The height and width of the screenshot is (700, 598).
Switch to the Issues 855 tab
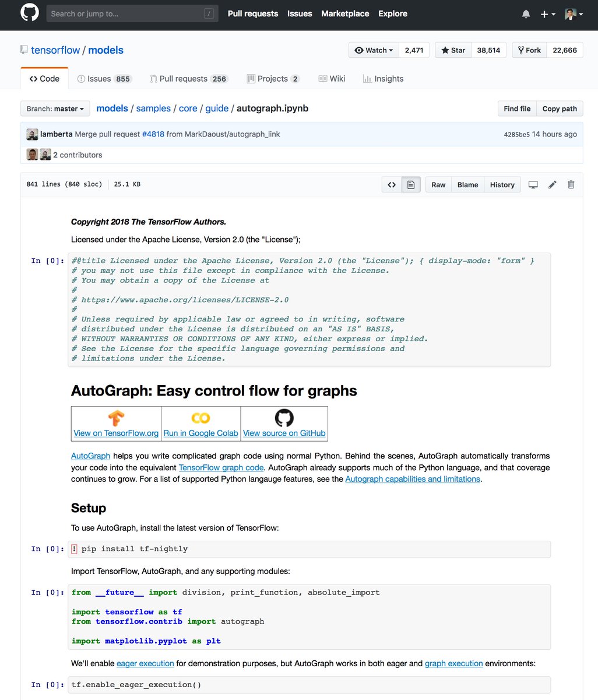click(x=105, y=79)
